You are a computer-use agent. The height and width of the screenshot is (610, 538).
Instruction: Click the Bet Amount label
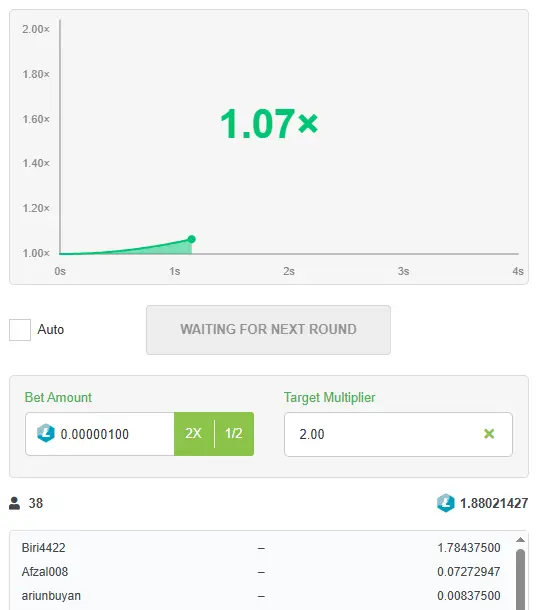point(58,397)
